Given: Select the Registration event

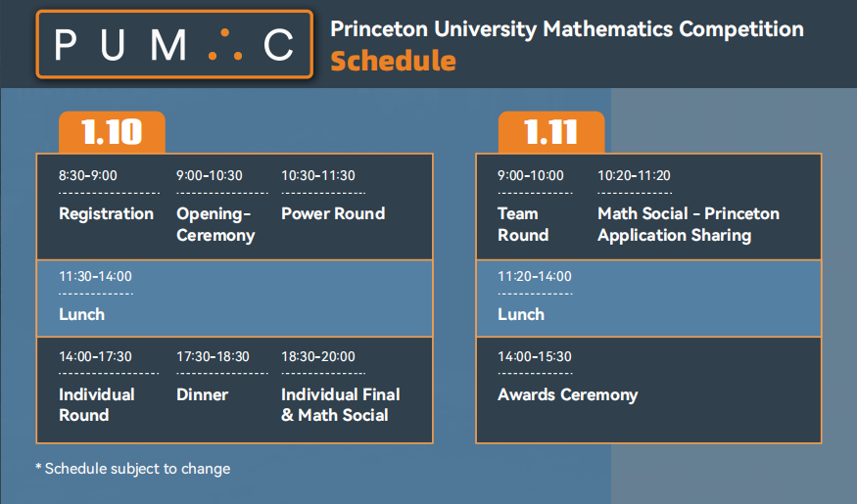Looking at the screenshot, I should point(106,213).
